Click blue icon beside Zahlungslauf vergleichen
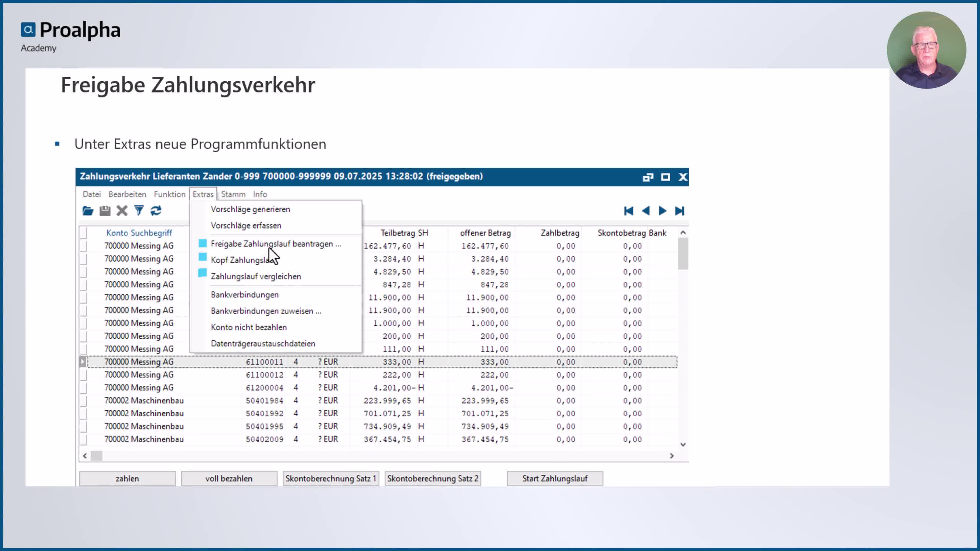 (203, 273)
